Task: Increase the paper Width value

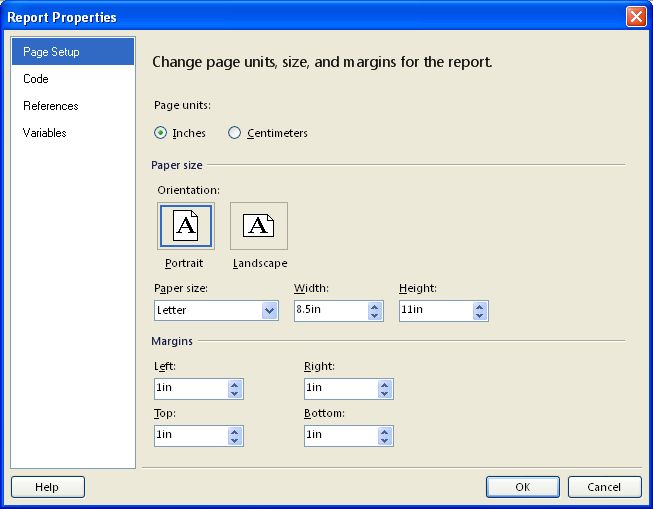Action: [x=375, y=306]
